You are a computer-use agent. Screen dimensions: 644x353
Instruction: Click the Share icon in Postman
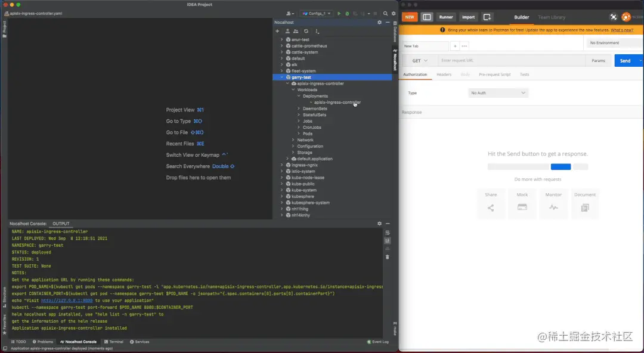[491, 208]
